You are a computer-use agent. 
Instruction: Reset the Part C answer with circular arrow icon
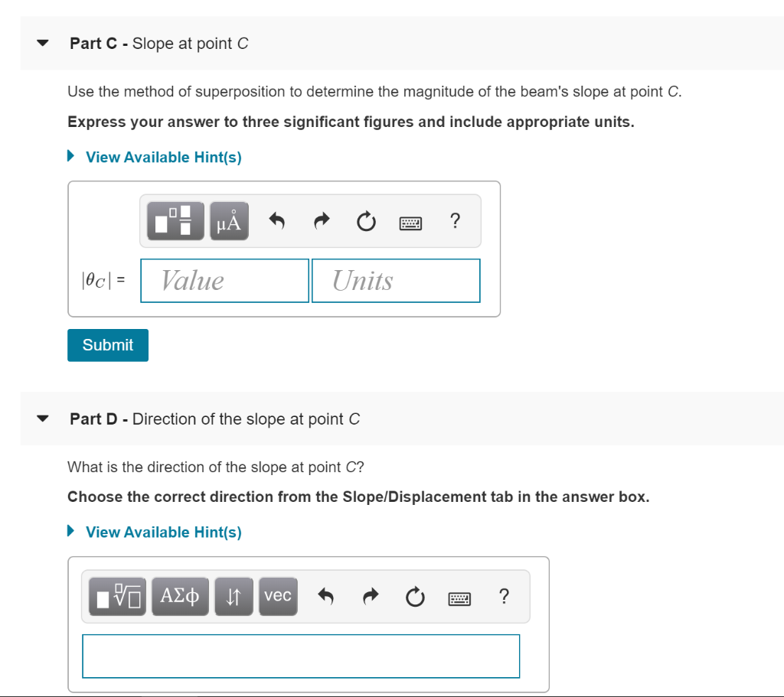(366, 221)
